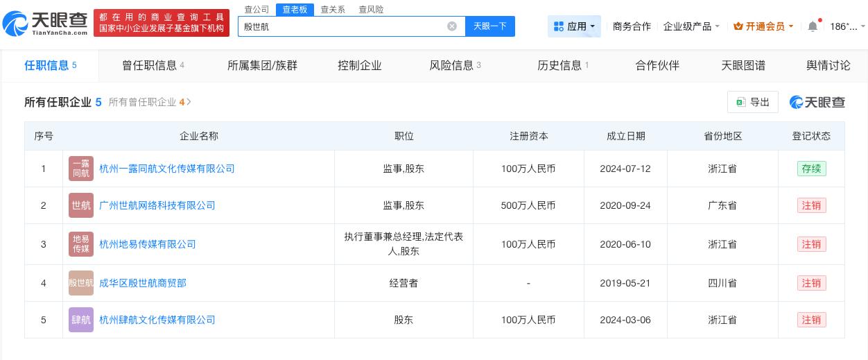Click the 省份地区 column header
This screenshot has height=360, width=868.
click(x=722, y=136)
